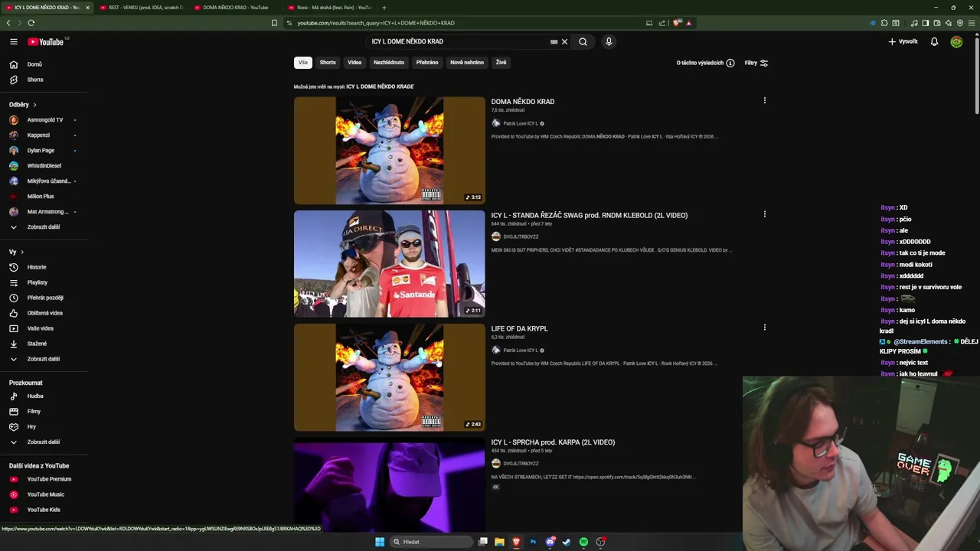Click the browser address bar URL
The height and width of the screenshot is (551, 980).
click(x=376, y=23)
